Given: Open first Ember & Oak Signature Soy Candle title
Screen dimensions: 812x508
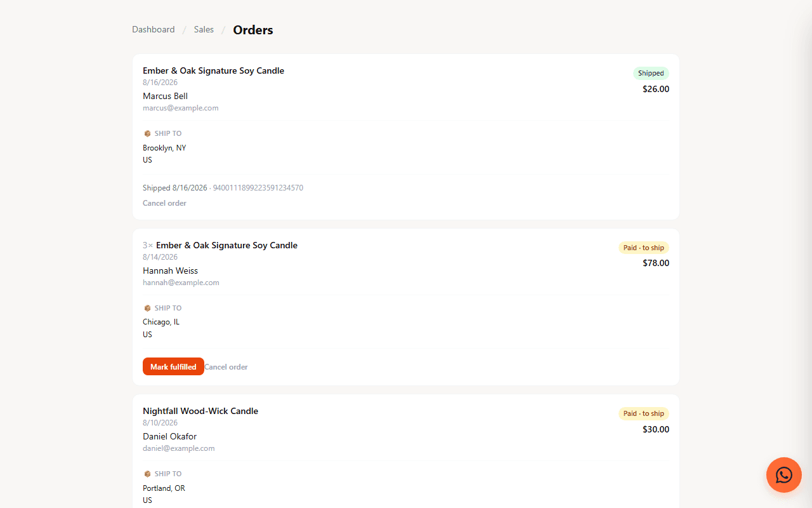Looking at the screenshot, I should tap(213, 70).
